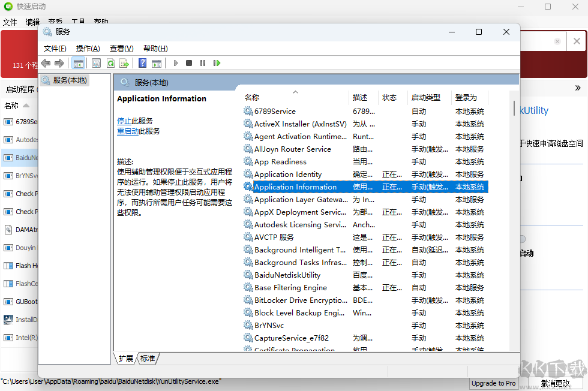Click the Back arrow in Services toolbar

46,63
